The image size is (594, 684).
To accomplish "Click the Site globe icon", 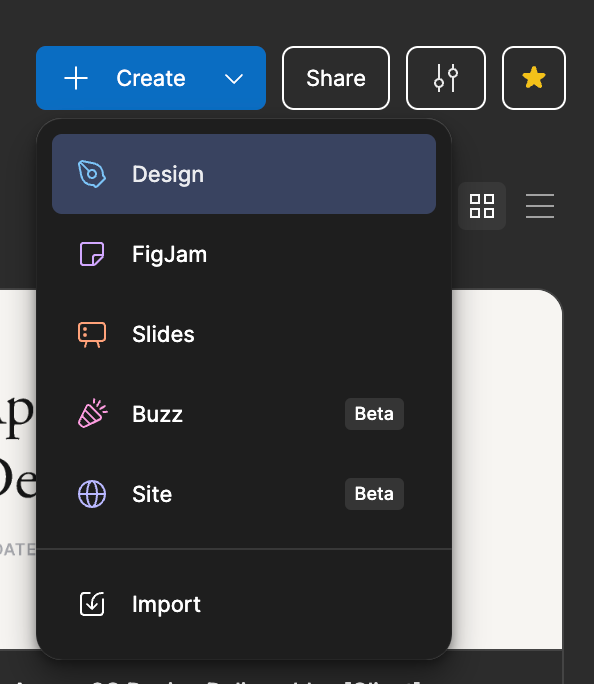I will click(92, 494).
